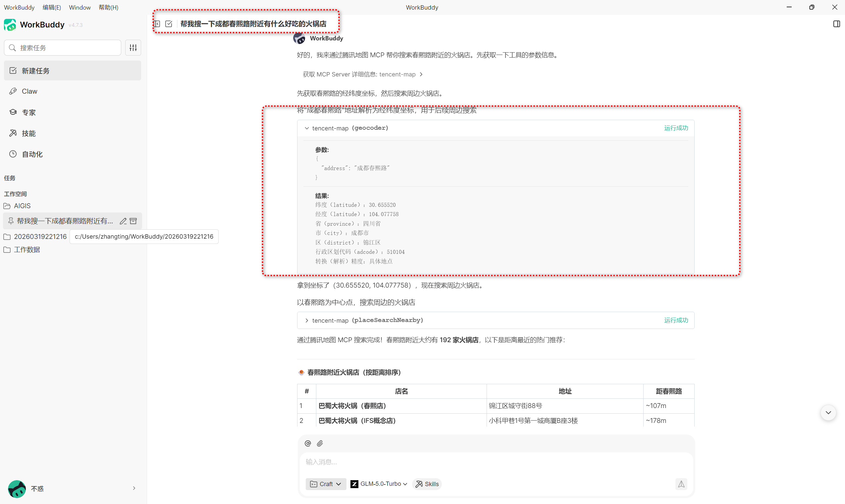
Task: Click the conversation title 帮我搜一下成都春熙路附近有什么好吃的火锅店
Action: tap(253, 24)
